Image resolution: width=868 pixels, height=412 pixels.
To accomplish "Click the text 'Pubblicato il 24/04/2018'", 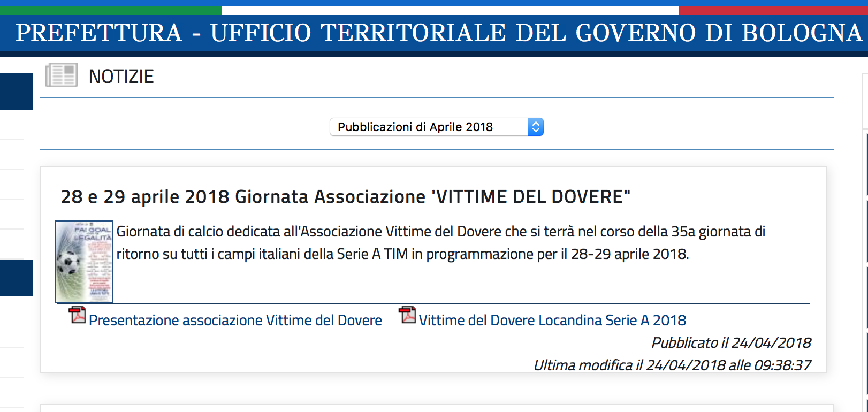I will (731, 342).
